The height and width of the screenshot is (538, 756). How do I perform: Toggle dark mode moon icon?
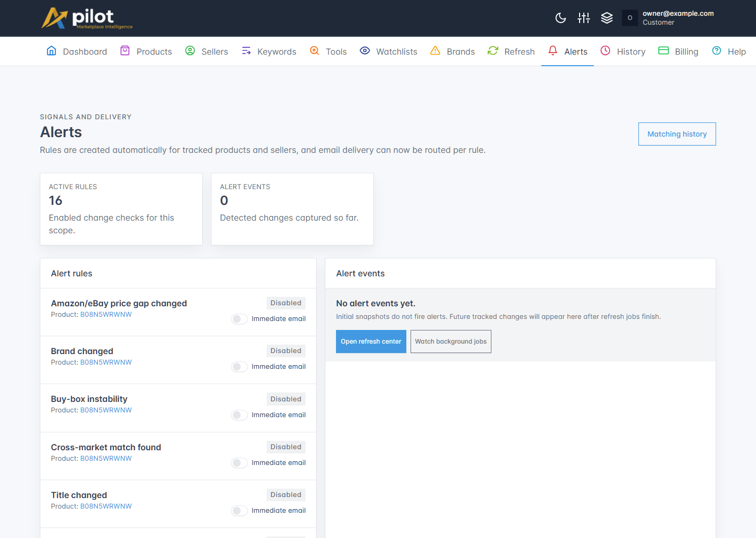click(561, 18)
